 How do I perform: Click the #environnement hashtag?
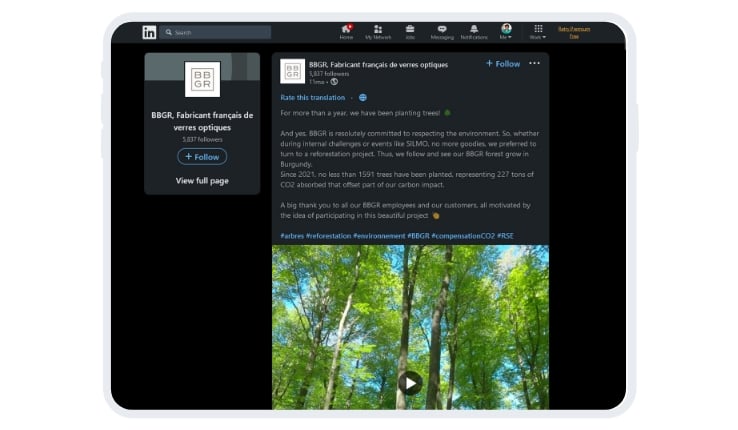[x=379, y=236]
